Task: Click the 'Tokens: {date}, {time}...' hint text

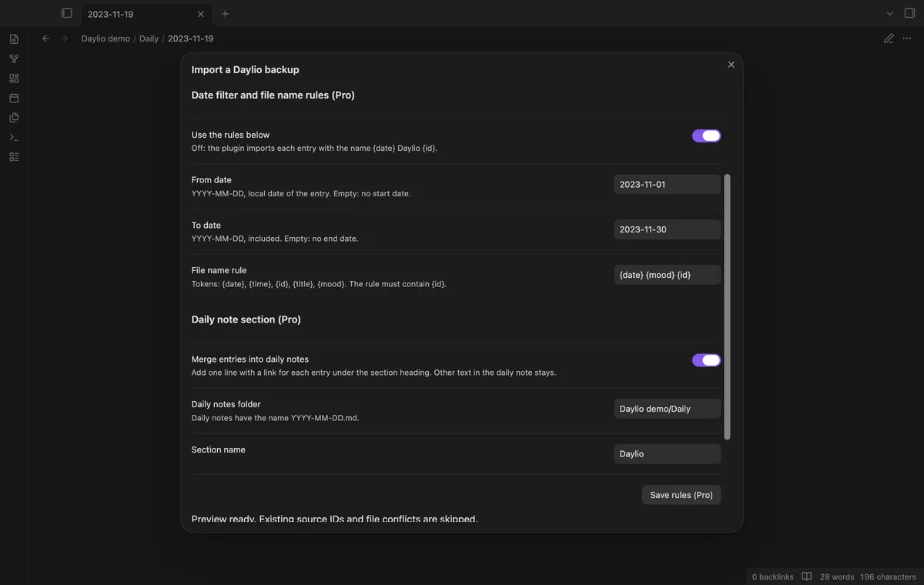Action: (319, 284)
